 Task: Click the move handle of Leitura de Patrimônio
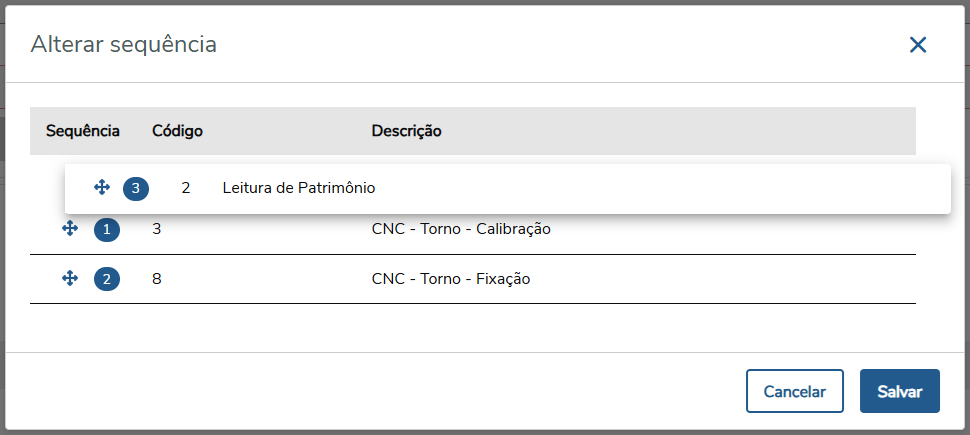101,187
